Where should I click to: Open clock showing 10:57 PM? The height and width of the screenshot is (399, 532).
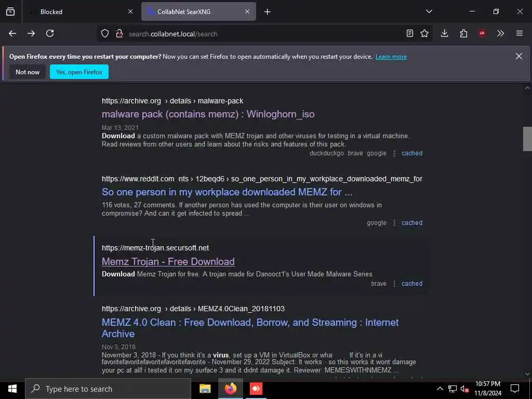coord(487,389)
